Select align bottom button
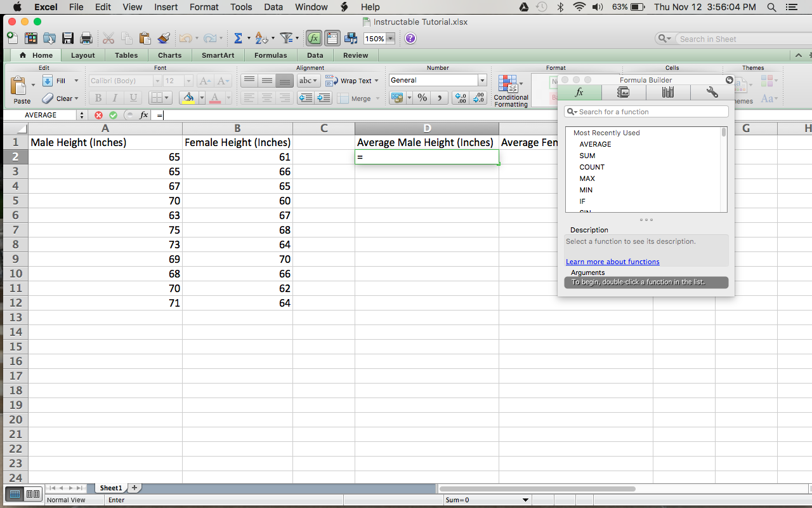 click(x=285, y=81)
